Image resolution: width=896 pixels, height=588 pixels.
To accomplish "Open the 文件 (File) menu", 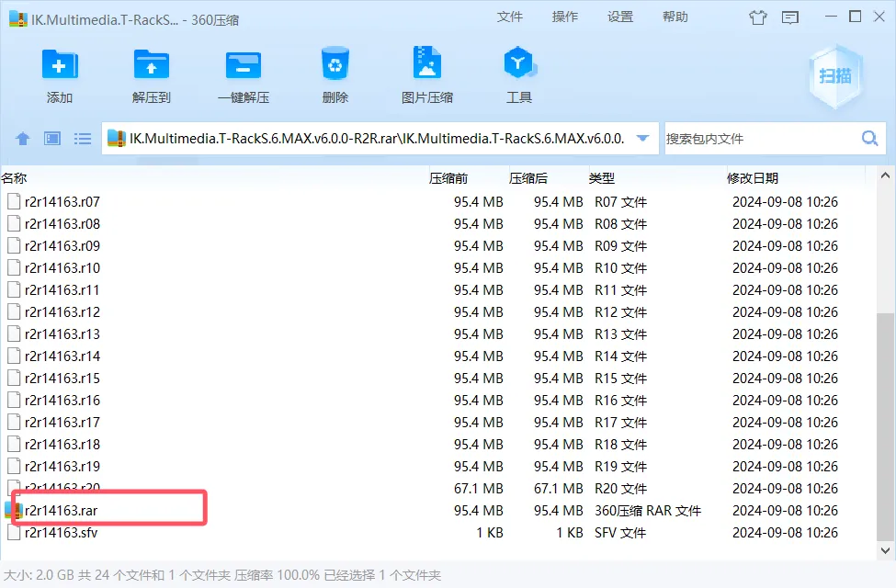I will 510,17.
